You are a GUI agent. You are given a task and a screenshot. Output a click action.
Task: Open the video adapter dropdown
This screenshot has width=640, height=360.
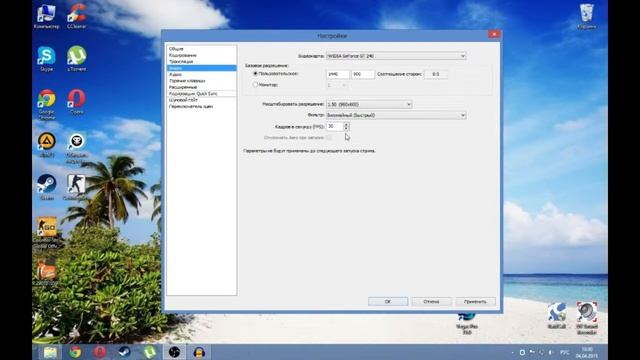coord(396,56)
